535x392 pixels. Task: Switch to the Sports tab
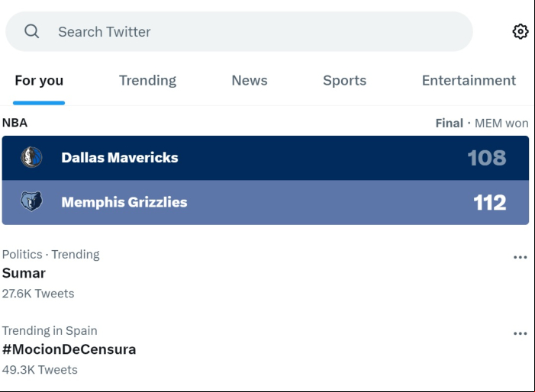(x=345, y=81)
